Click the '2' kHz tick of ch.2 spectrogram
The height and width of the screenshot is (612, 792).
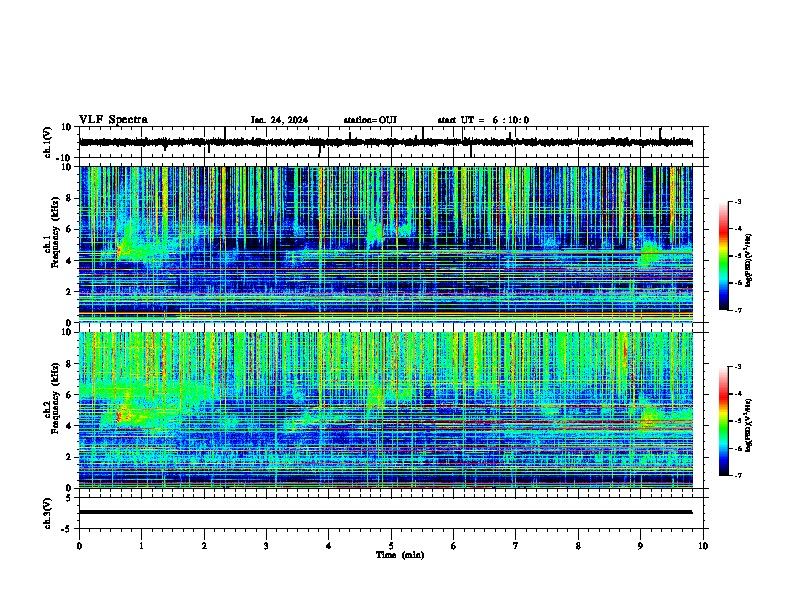[x=69, y=457]
